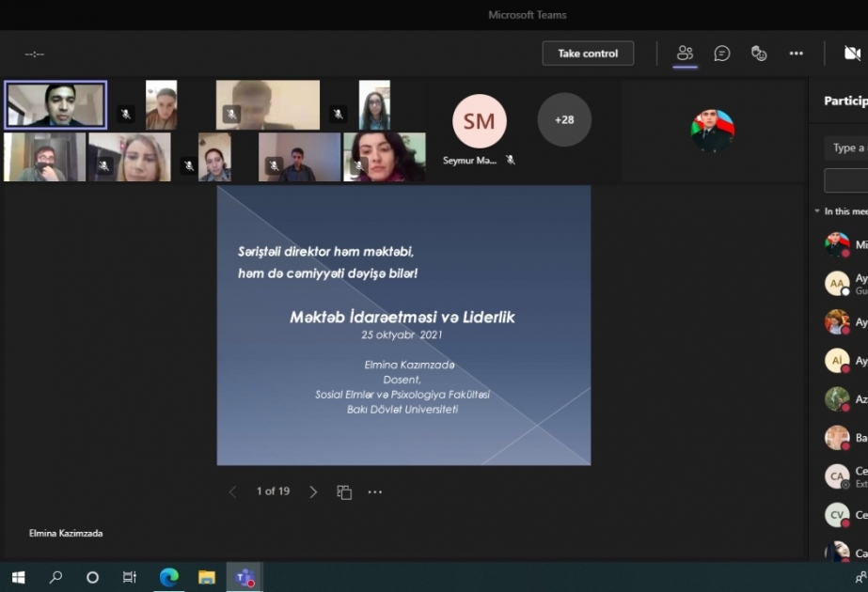Click the shared presentation slide
The width and height of the screenshot is (868, 592).
(x=403, y=325)
